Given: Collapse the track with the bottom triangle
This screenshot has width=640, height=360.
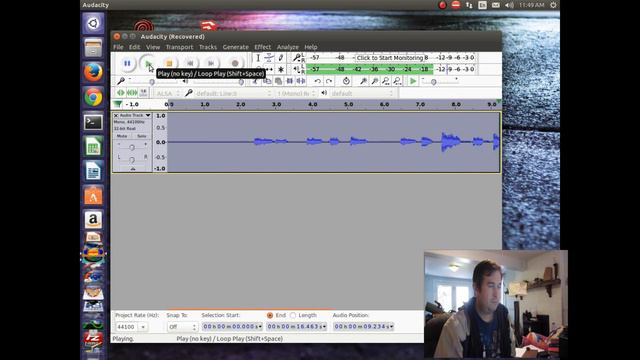Looking at the screenshot, I should (x=133, y=169).
